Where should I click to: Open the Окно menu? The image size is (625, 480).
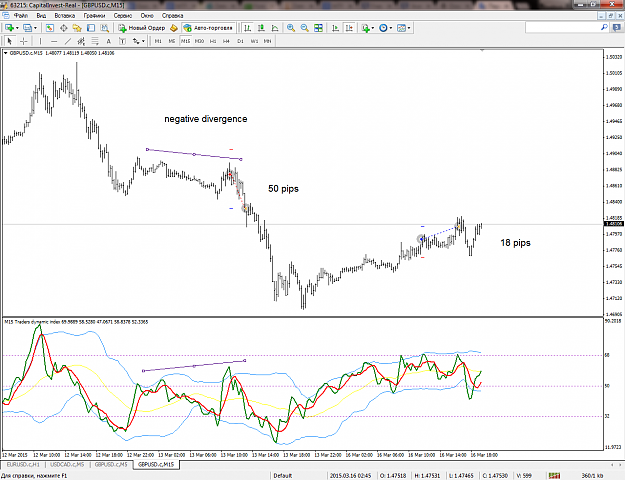coord(147,16)
